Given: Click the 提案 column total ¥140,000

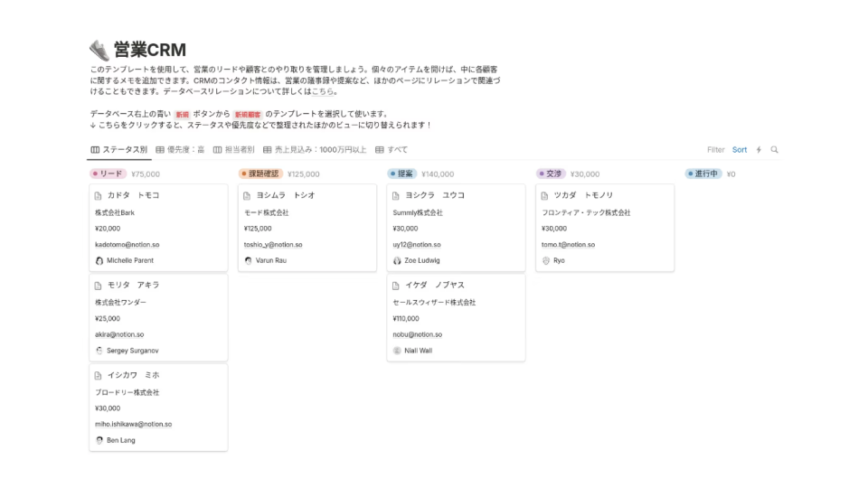Looking at the screenshot, I should click(x=438, y=174).
